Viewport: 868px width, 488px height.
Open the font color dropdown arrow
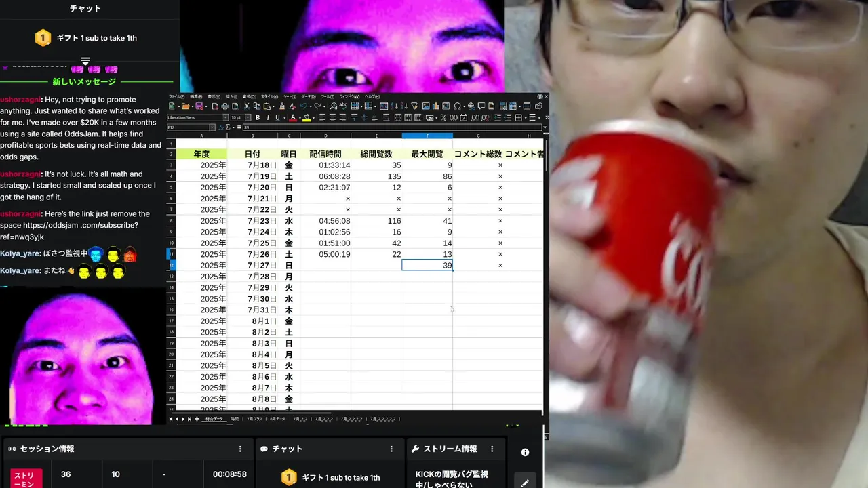[300, 118]
